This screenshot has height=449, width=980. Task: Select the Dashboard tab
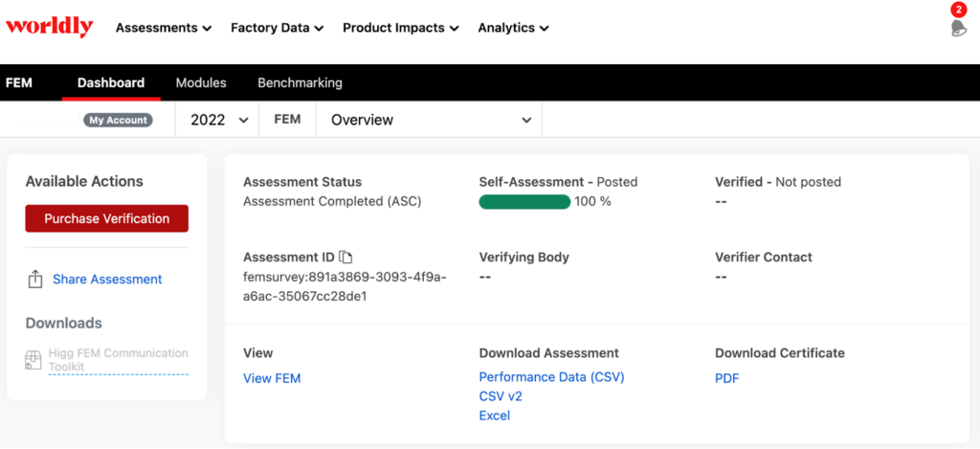coord(111,82)
